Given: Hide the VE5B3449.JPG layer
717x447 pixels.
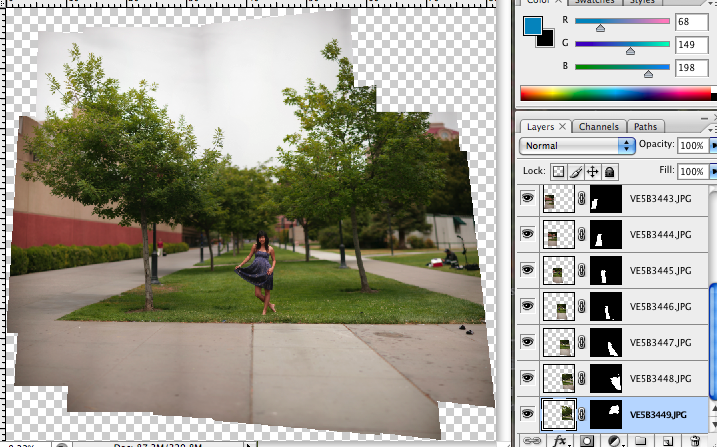Looking at the screenshot, I should (x=528, y=414).
